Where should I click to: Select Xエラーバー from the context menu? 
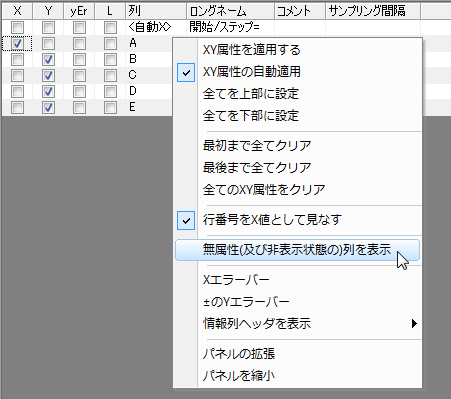(x=297, y=280)
